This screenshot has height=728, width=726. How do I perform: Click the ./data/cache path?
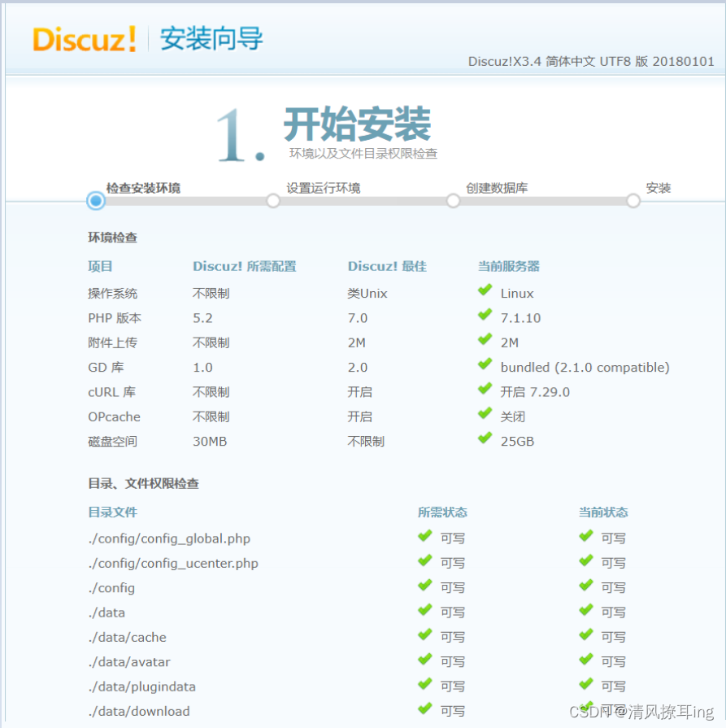(127, 637)
